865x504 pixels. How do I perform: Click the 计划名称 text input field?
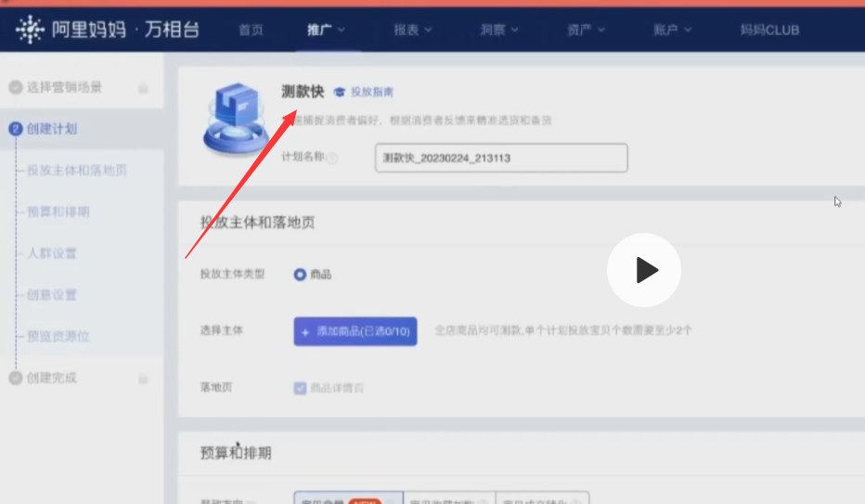click(501, 159)
